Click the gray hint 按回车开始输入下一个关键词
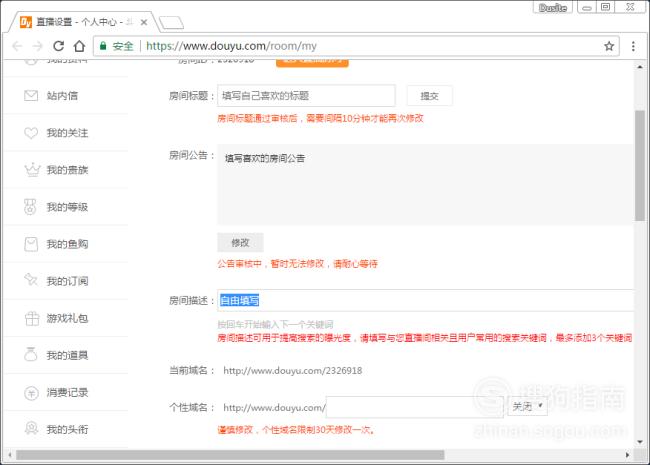The height and width of the screenshot is (465, 650). [275, 324]
